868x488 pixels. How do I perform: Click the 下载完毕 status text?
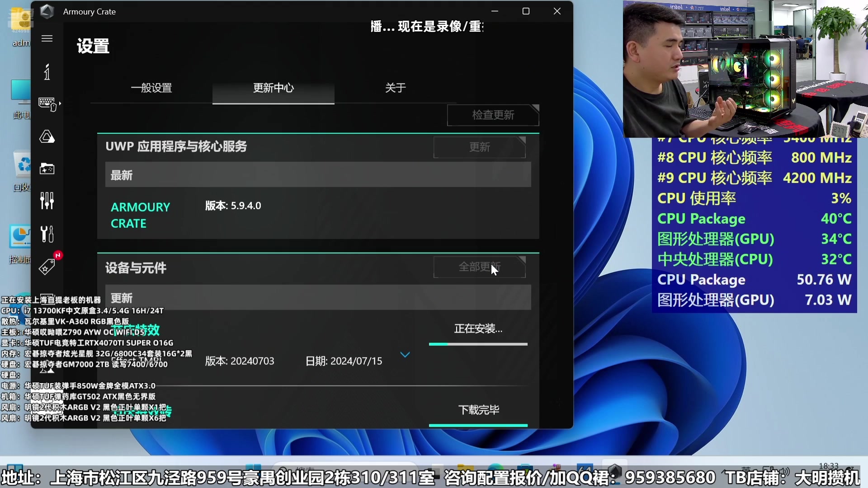point(479,410)
